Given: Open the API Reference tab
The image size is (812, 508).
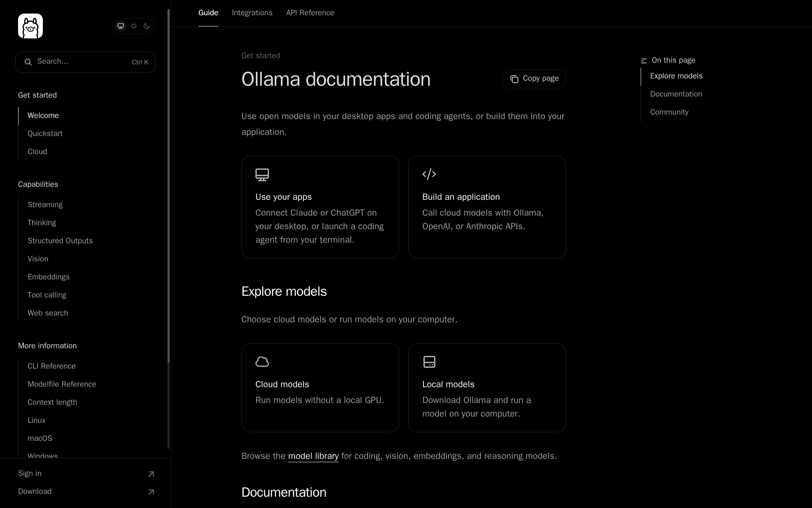Looking at the screenshot, I should coord(310,13).
